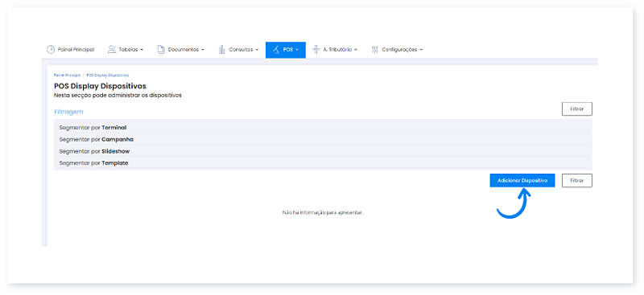Click the Consultas chart icon

222,49
